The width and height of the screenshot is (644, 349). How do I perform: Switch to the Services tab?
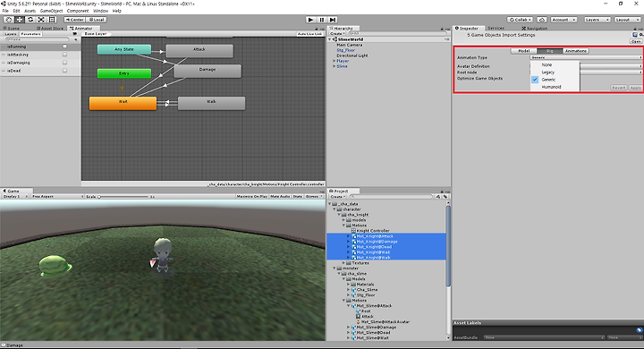[x=496, y=29]
